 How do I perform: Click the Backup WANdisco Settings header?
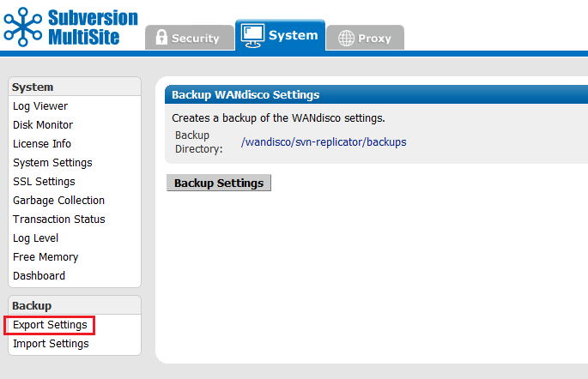[246, 94]
